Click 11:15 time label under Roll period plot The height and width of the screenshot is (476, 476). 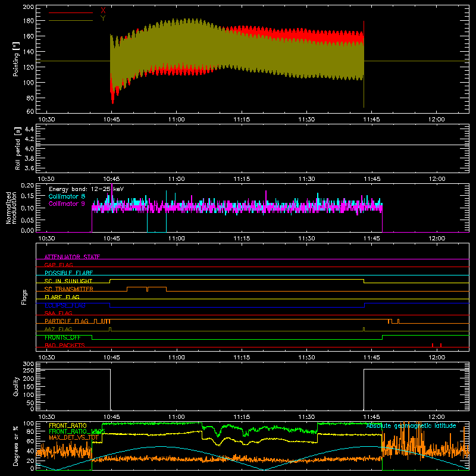click(x=242, y=179)
